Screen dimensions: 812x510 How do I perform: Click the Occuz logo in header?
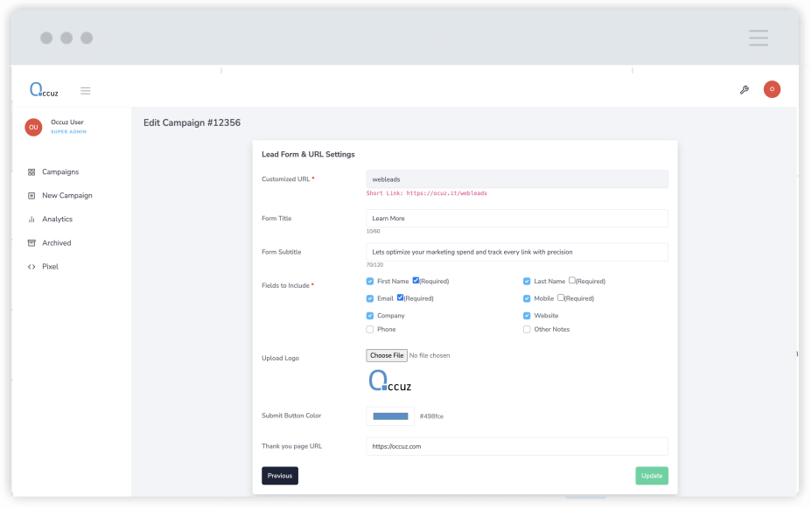pyautogui.click(x=44, y=90)
